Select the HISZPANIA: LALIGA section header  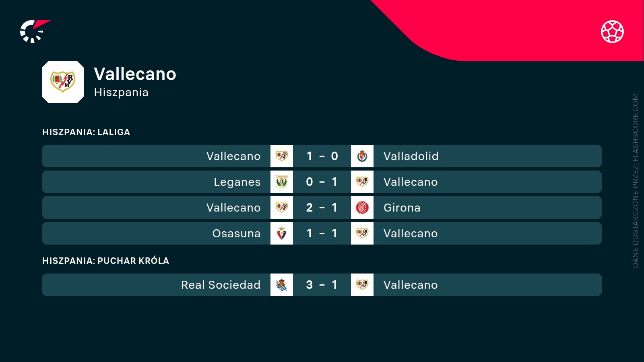pos(86,132)
